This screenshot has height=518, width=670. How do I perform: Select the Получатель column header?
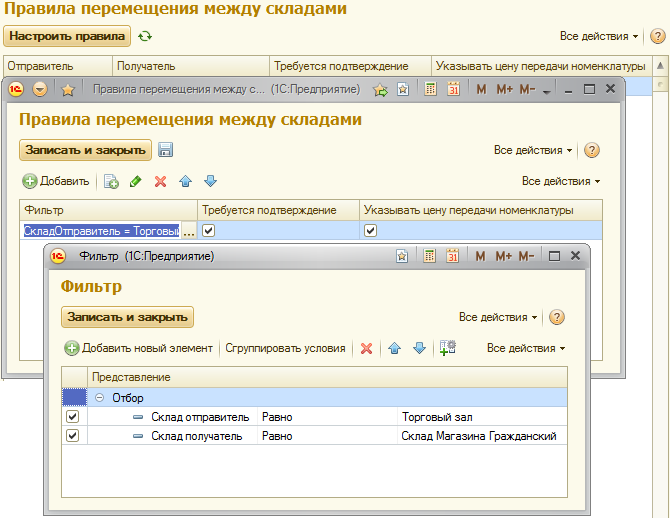coord(191,66)
